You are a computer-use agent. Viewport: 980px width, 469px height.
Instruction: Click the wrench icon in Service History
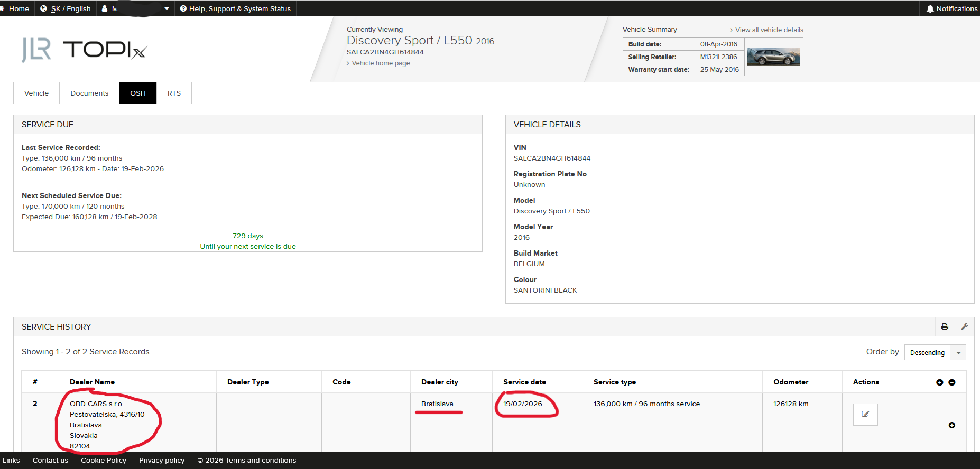coord(965,327)
